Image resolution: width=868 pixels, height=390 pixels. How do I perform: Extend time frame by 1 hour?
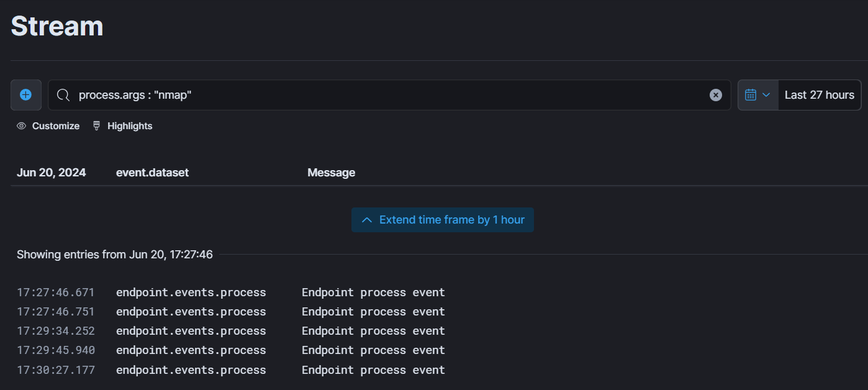[443, 220]
